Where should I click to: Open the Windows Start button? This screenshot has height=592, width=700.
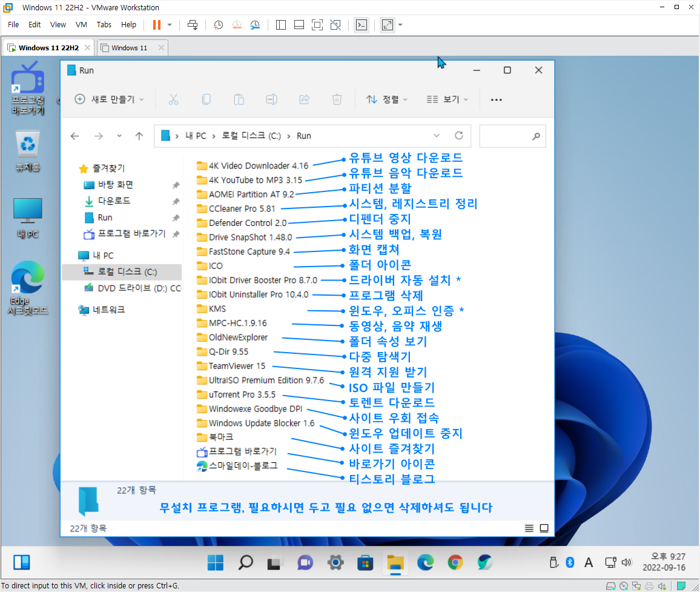(216, 562)
